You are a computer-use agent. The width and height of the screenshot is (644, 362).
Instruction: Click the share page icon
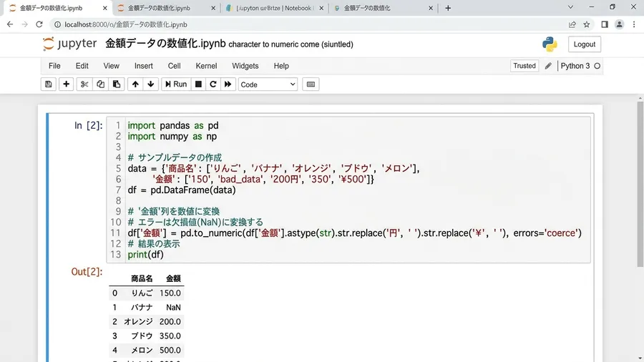coord(572,24)
